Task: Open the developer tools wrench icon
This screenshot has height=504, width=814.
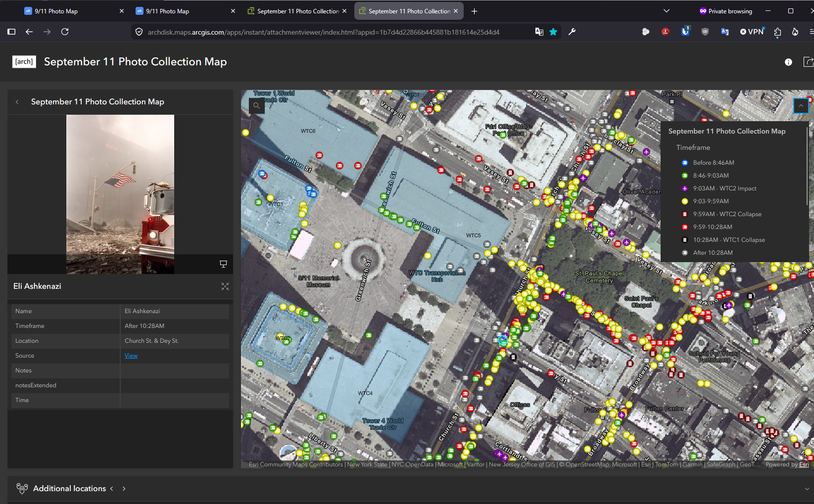Action: tap(572, 32)
